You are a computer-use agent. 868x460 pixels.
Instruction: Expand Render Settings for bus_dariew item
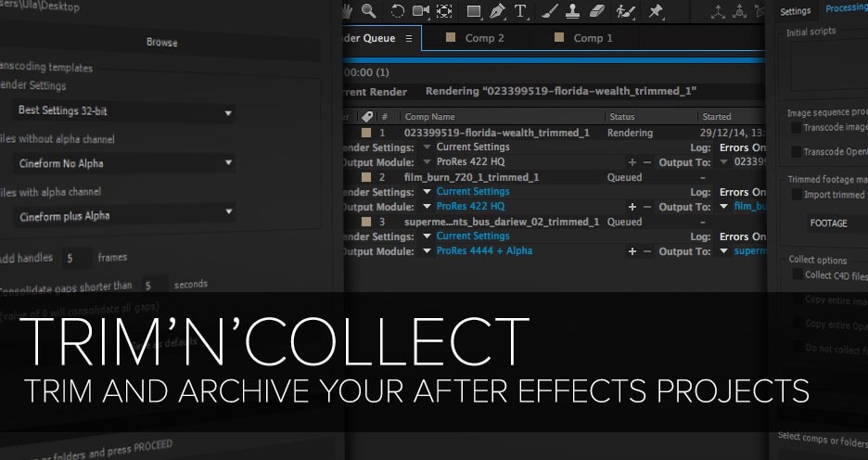[x=427, y=236]
